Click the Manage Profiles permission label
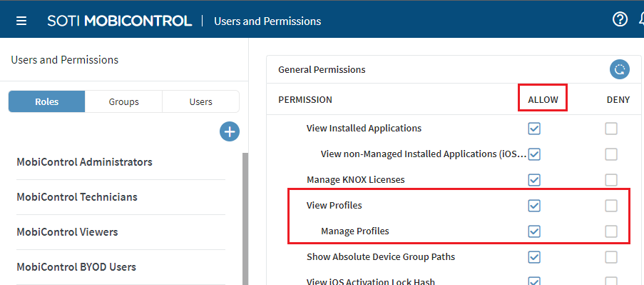Screen dimensions: 644x285 (x=355, y=231)
